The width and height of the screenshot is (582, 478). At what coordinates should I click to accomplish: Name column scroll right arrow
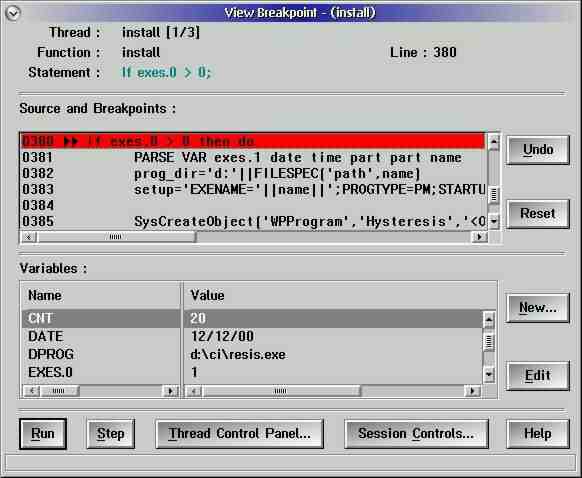pyautogui.click(x=170, y=391)
